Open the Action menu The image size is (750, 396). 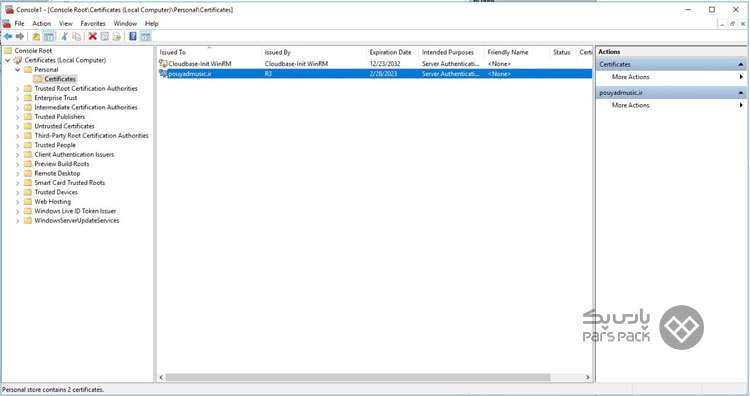click(x=41, y=23)
